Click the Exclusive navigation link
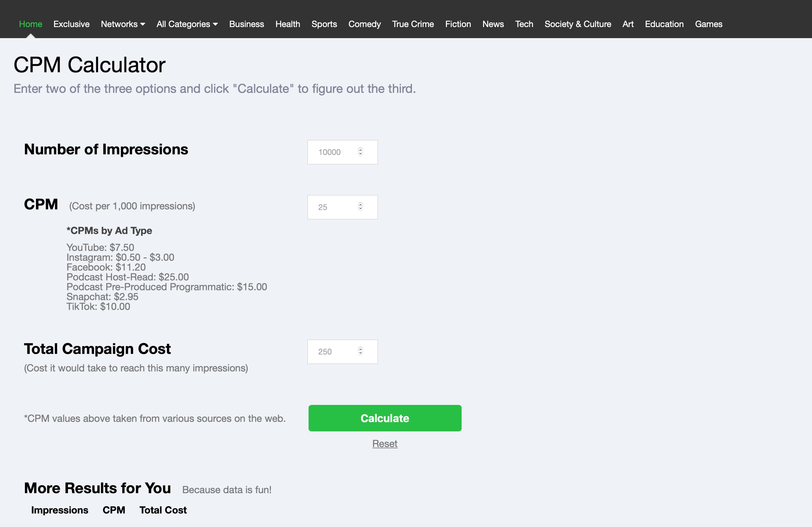This screenshot has height=527, width=812. tap(71, 24)
